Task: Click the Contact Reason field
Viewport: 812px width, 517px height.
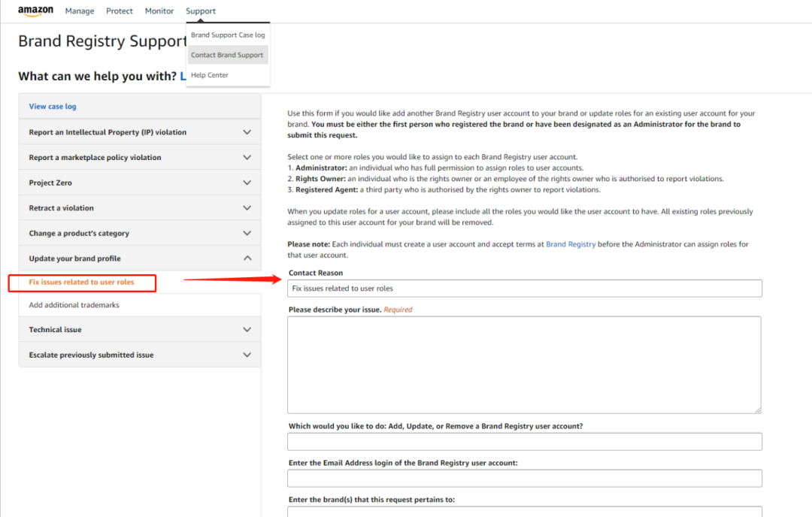Action: 525,289
